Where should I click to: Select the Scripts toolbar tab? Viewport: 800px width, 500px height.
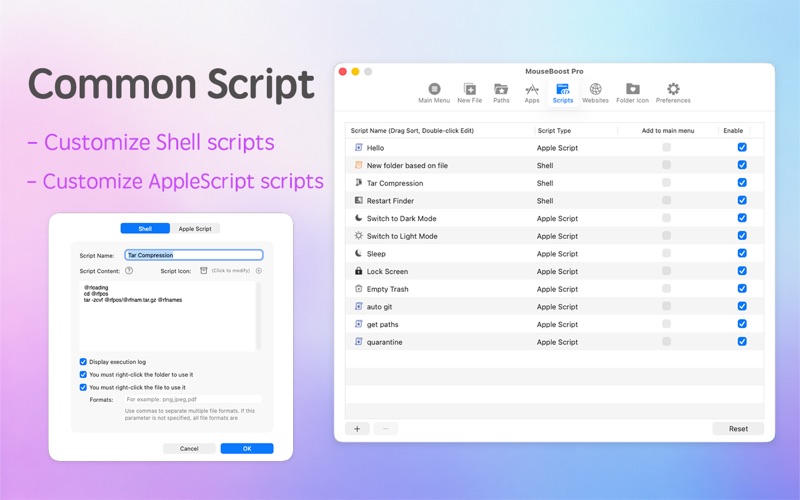pyautogui.click(x=563, y=93)
